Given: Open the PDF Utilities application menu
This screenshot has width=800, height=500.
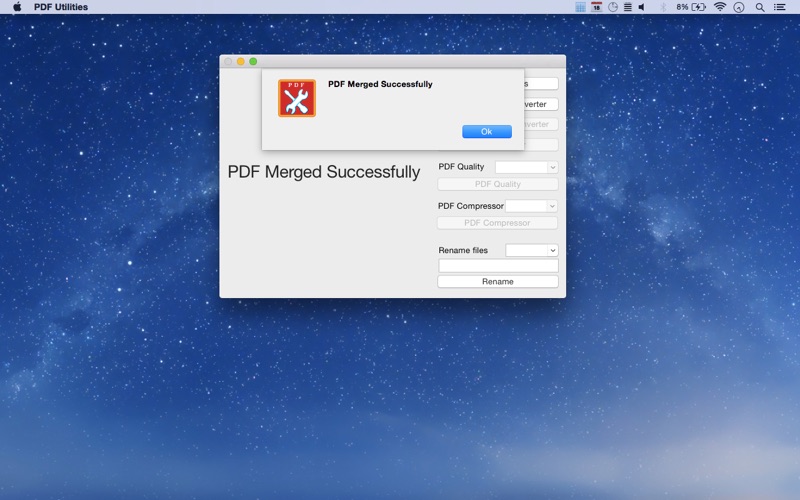Looking at the screenshot, I should click(x=61, y=7).
